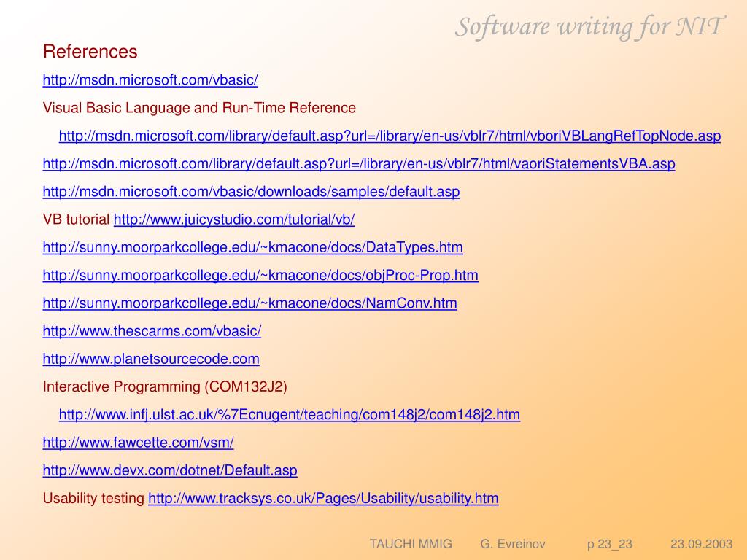Image resolution: width=747 pixels, height=560 pixels.
Task: Visit the fawcette.com/vsm link
Action: pos(138,443)
